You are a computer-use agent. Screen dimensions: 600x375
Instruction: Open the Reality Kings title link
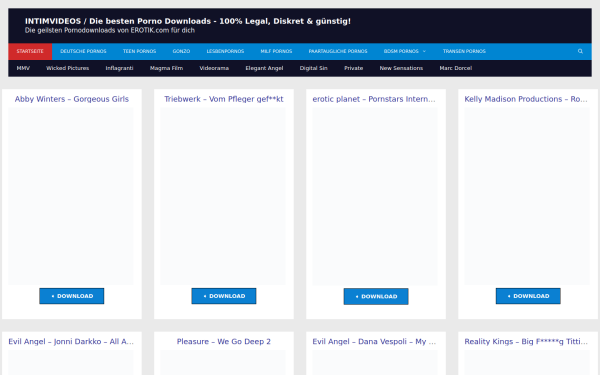(x=526, y=342)
